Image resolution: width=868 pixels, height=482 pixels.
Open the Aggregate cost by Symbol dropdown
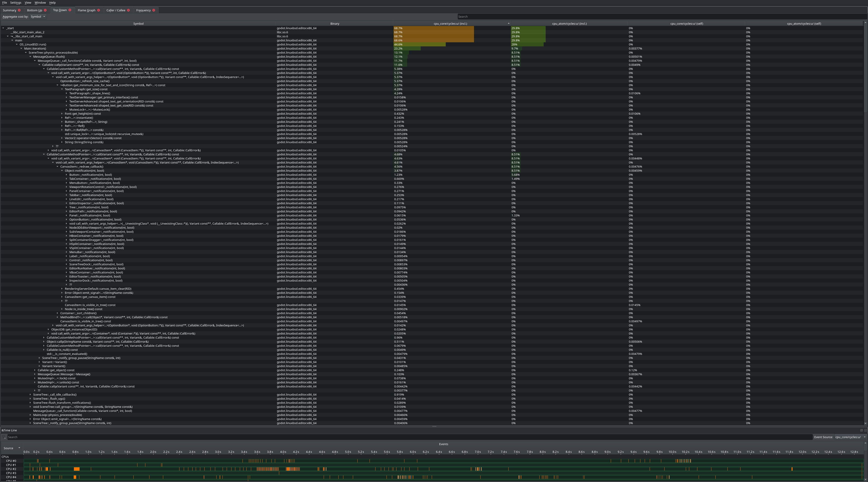pos(38,17)
